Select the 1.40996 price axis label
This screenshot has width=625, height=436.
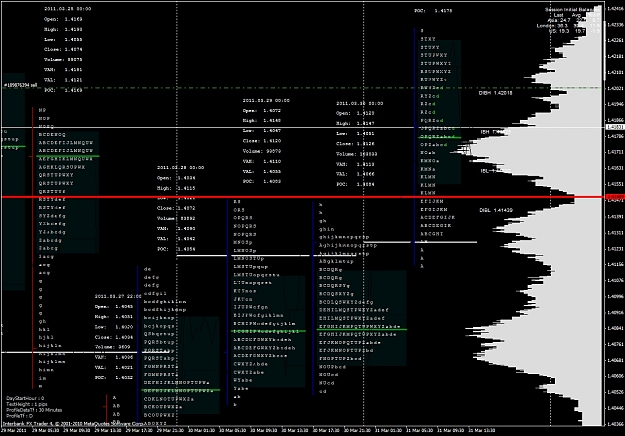point(615,296)
